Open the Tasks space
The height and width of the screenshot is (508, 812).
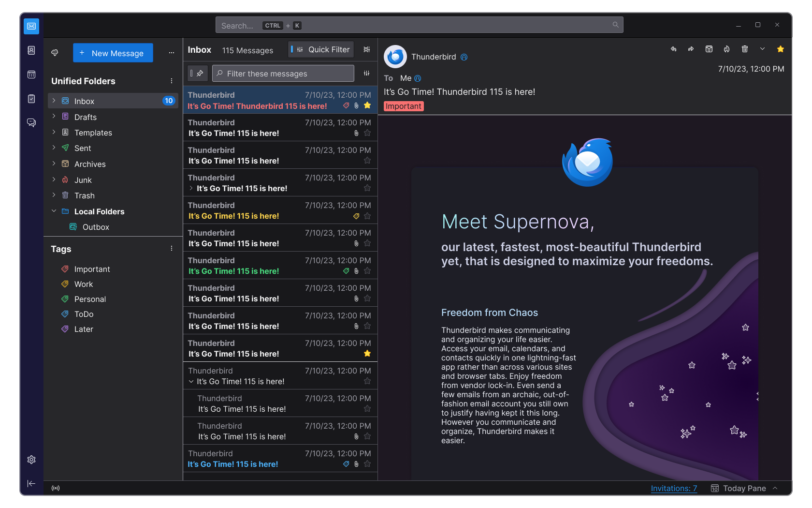pos(31,99)
